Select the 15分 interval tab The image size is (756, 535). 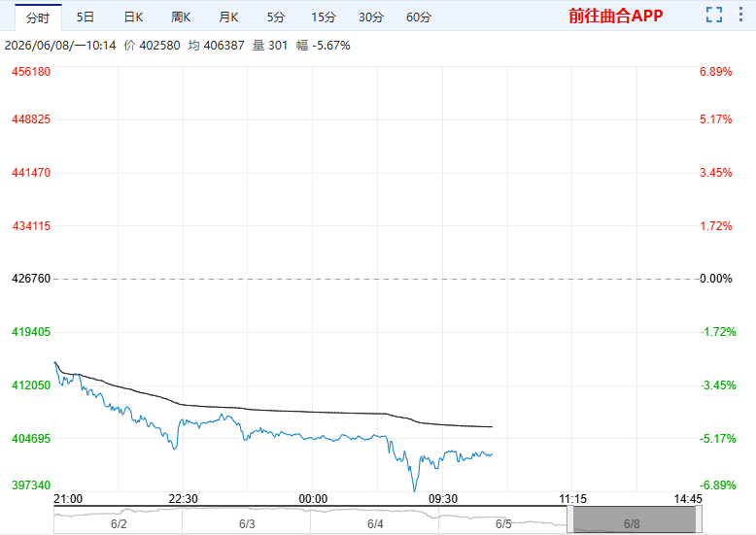[x=324, y=17]
